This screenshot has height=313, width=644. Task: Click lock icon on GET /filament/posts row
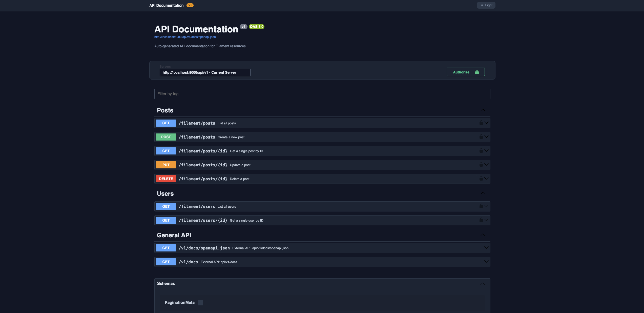click(x=481, y=123)
